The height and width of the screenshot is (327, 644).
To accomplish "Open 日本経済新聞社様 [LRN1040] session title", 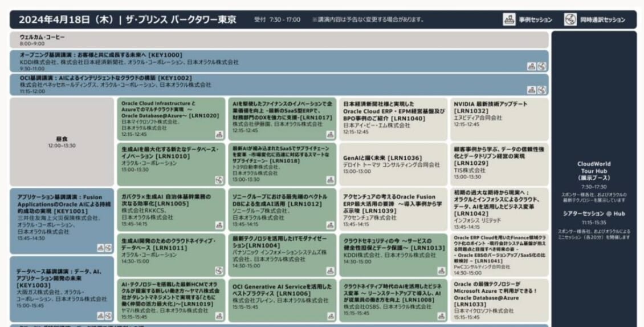I will click(x=394, y=111).
